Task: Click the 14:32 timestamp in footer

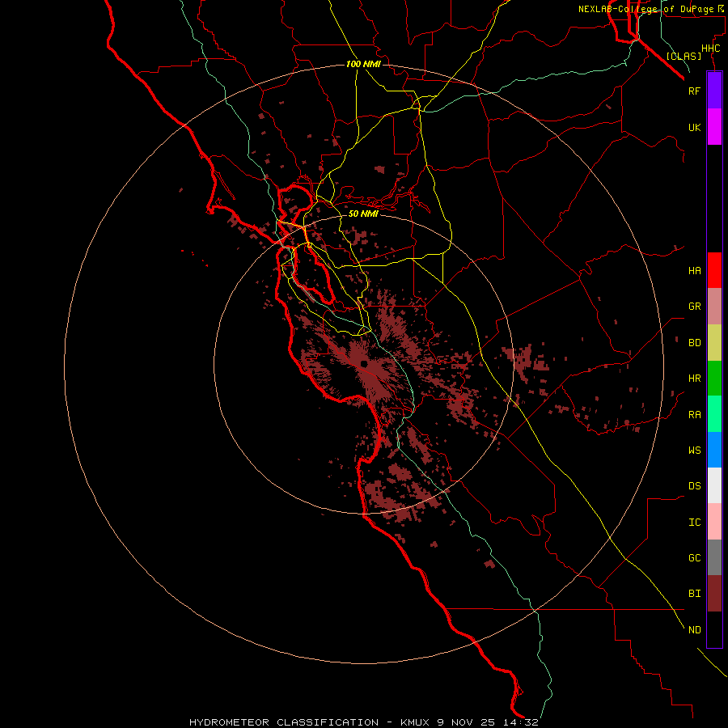Action: click(x=523, y=722)
